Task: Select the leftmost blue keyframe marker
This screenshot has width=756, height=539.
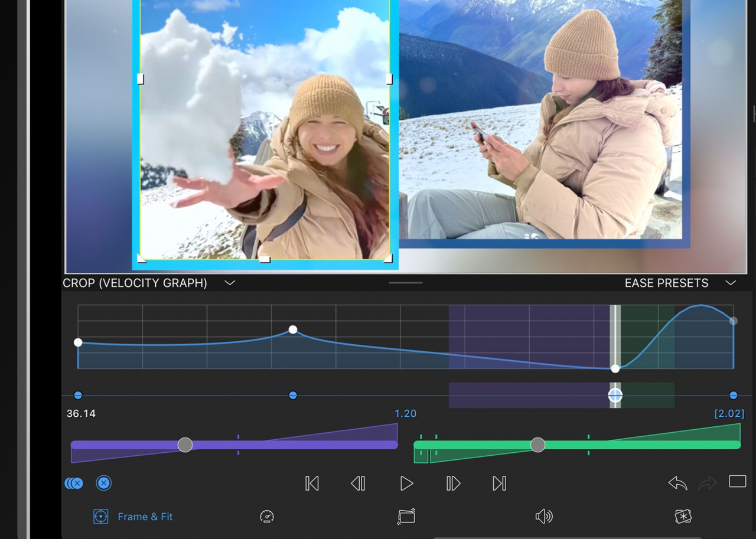Action: tap(77, 396)
